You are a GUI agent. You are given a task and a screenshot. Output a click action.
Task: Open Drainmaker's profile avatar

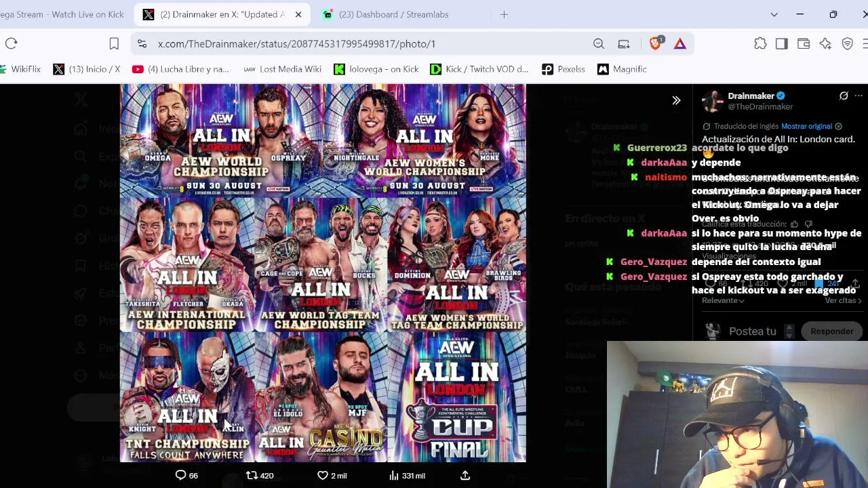pyautogui.click(x=712, y=101)
